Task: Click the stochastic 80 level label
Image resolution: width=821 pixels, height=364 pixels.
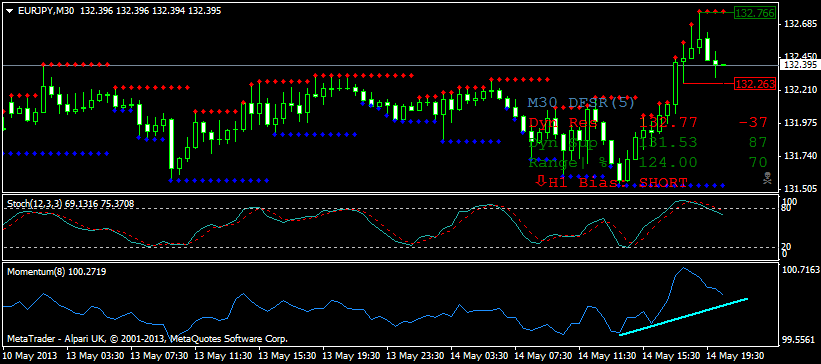Action: pyautogui.click(x=786, y=209)
